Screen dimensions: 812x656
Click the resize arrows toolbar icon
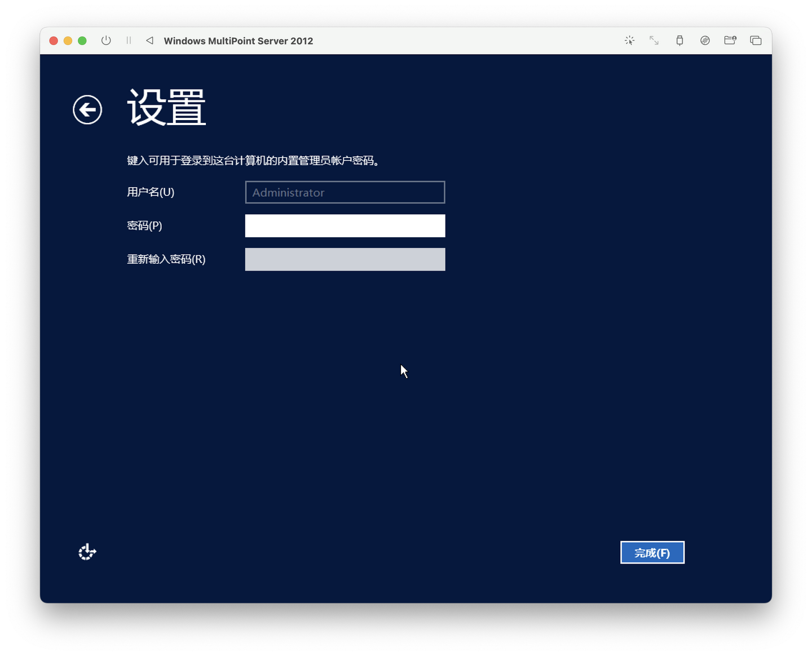pyautogui.click(x=654, y=41)
